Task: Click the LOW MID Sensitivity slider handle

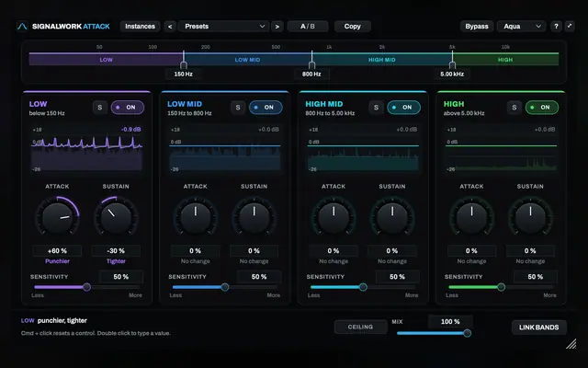Action: point(224,287)
